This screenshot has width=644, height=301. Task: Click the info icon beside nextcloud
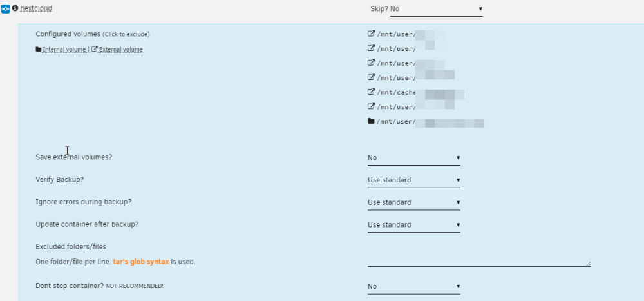[15, 8]
